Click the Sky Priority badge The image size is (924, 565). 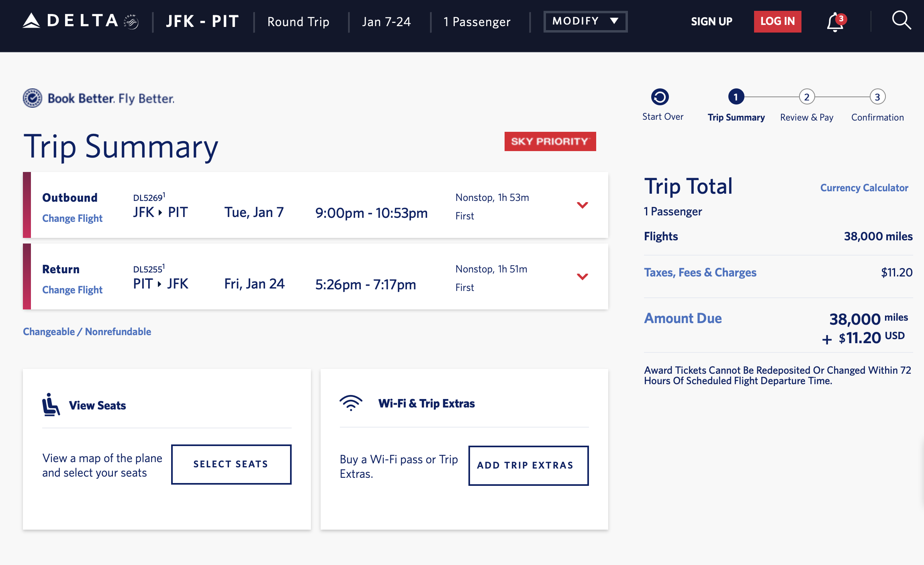(550, 141)
